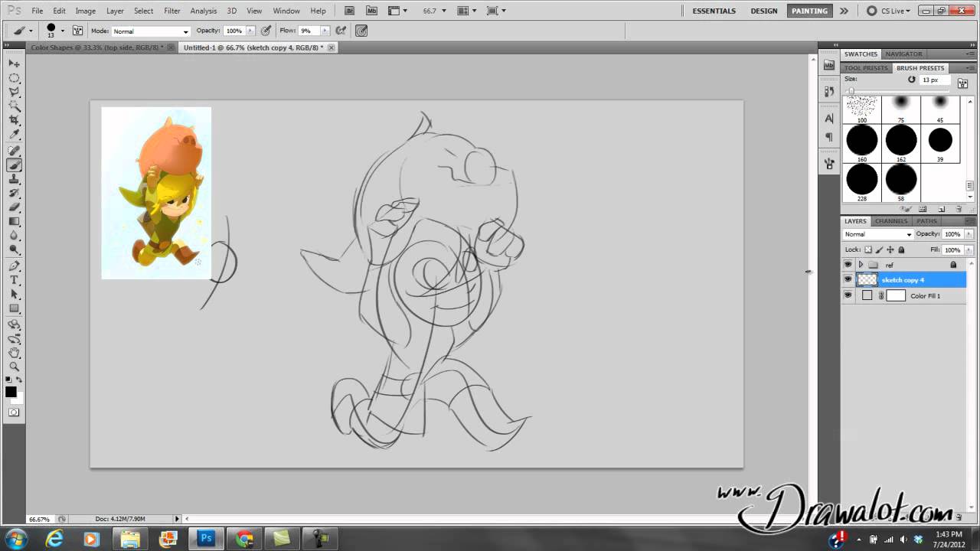
Task: Select the Move tool
Action: 14,64
